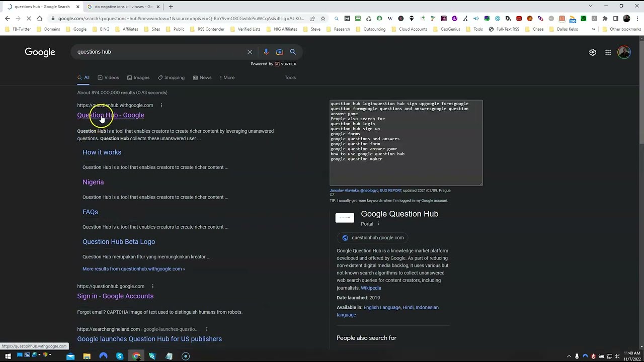Open a new browser tab
The image size is (644, 362).
click(171, 7)
